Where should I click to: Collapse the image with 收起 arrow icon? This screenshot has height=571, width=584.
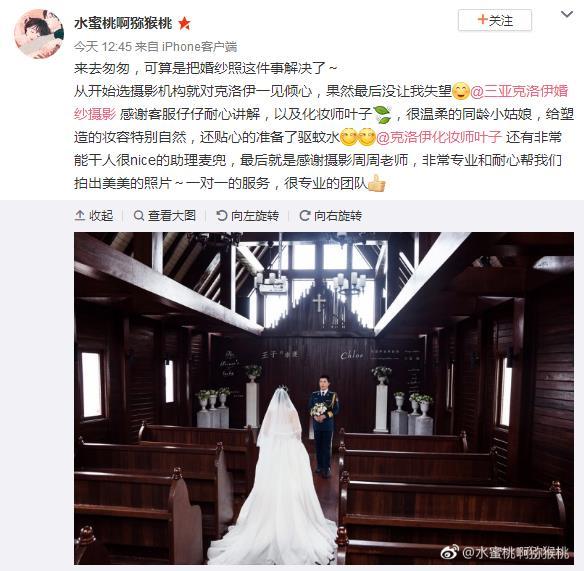click(x=80, y=215)
